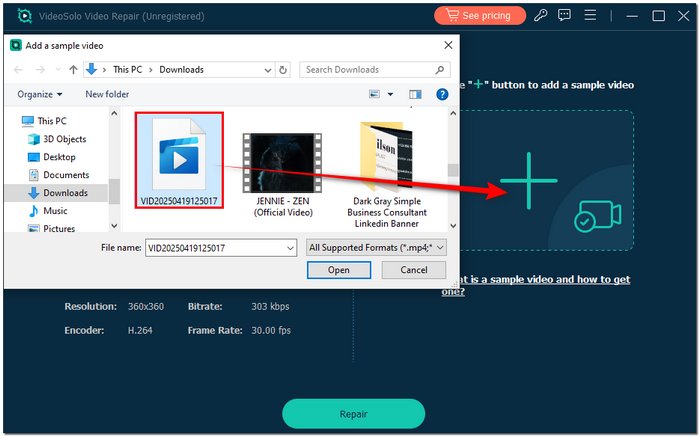700x437 pixels.
Task: Open the All Supported Formats dropdown
Action: (x=376, y=247)
